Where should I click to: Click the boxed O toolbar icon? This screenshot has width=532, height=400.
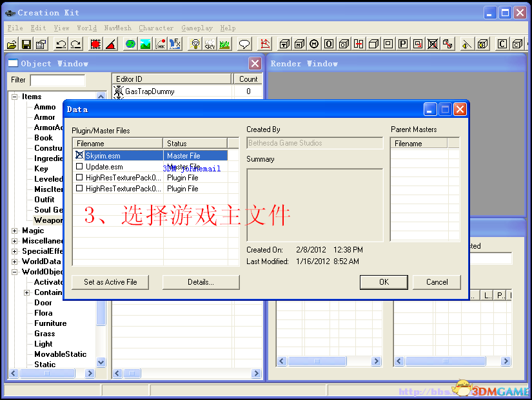(329, 44)
